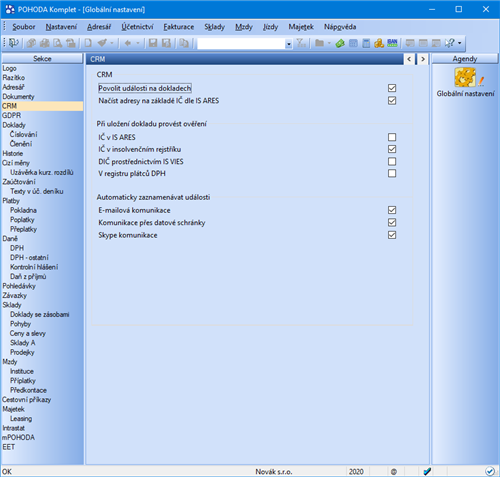
Task: Open the Globální nastavení agenda icon
Action: pyautogui.click(x=466, y=77)
